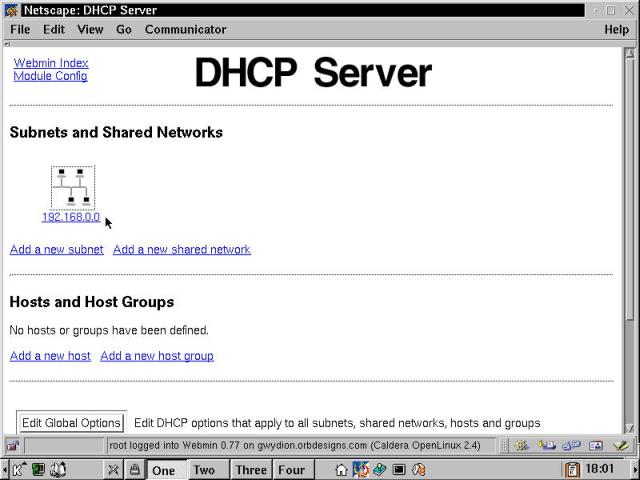This screenshot has width=640, height=480.
Task: Click the clipboard icon beside the clock
Action: (x=572, y=469)
